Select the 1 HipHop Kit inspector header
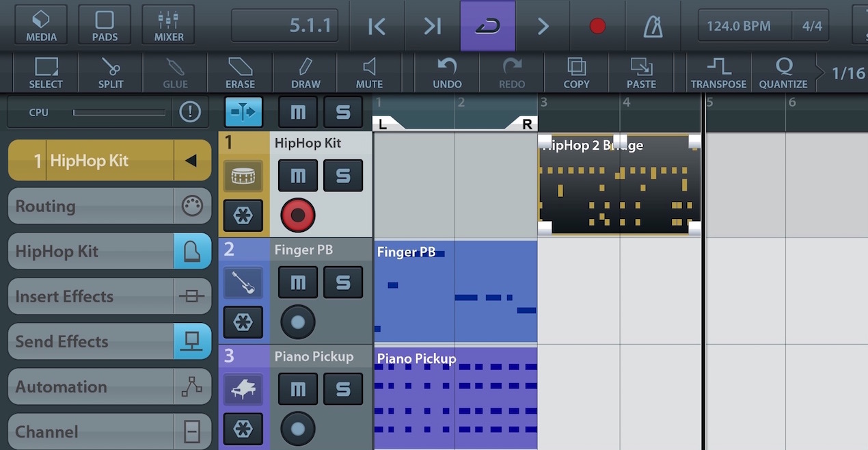This screenshot has width=868, height=450. click(109, 161)
